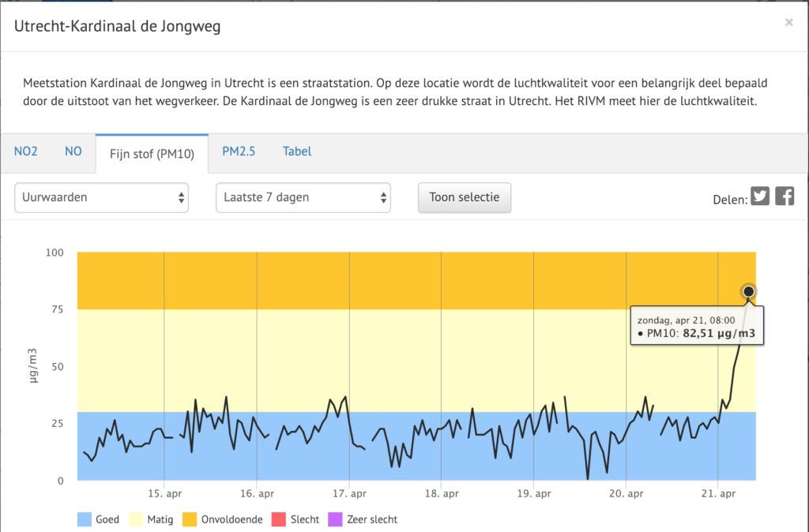The image size is (809, 532).
Task: Share the chart on Twitter
Action: click(x=760, y=197)
